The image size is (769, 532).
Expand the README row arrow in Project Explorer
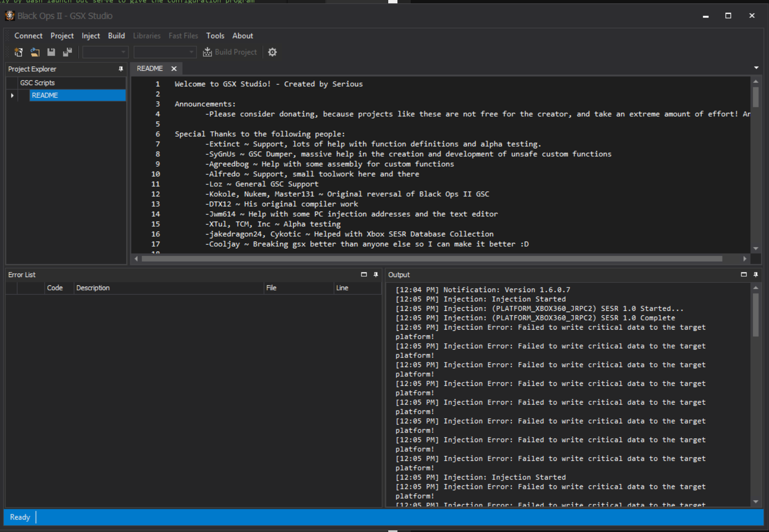click(12, 95)
